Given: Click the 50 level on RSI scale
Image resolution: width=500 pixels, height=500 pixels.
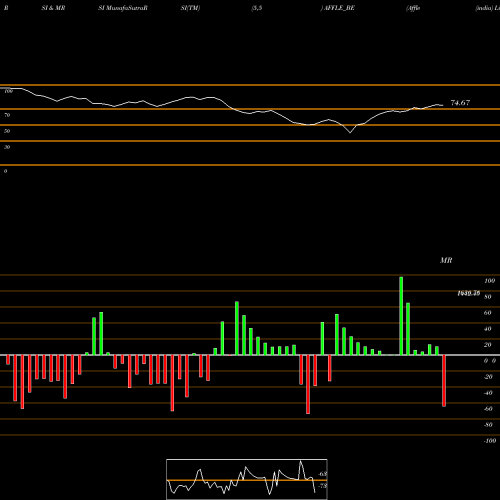Looking at the screenshot, I should (7, 131).
